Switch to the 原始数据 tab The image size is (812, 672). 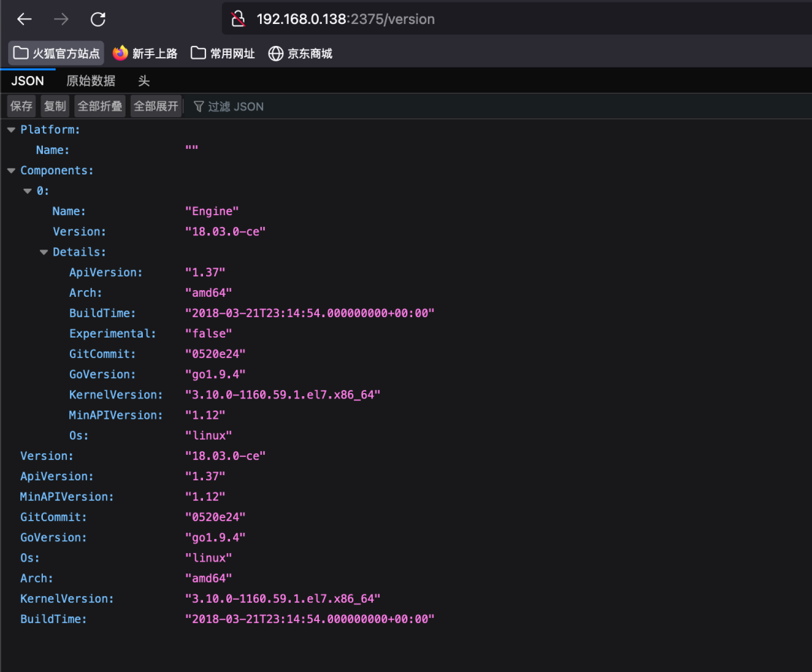click(x=91, y=80)
